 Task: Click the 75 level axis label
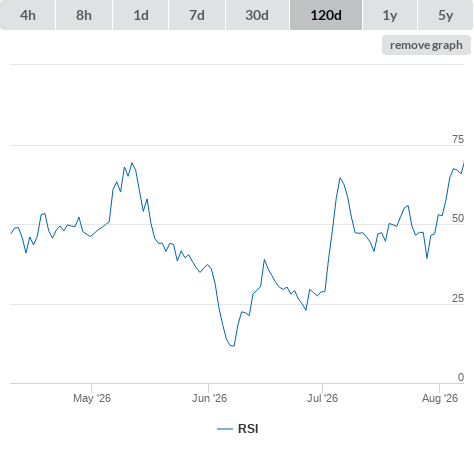pos(458,139)
